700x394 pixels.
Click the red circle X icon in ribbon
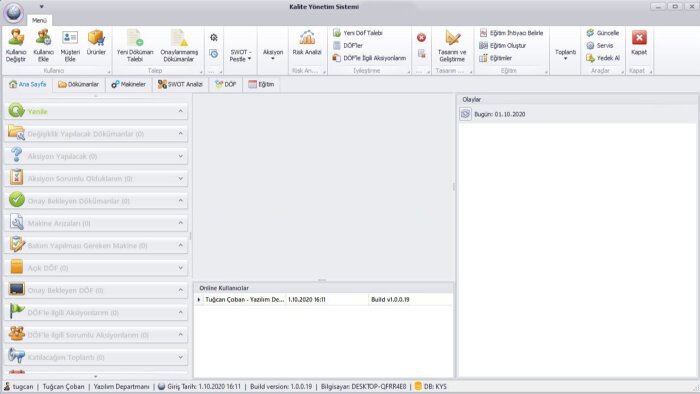tap(421, 37)
